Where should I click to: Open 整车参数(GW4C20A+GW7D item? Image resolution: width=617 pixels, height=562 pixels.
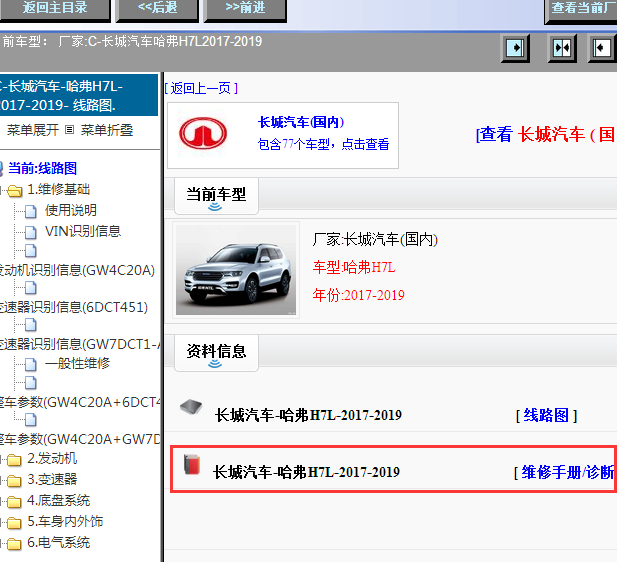point(80,439)
